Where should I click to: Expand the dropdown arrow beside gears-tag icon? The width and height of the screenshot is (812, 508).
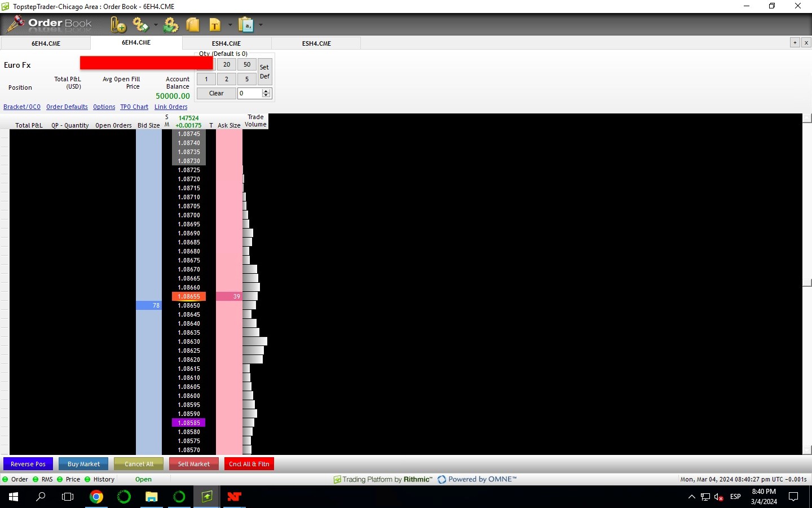pos(156,25)
